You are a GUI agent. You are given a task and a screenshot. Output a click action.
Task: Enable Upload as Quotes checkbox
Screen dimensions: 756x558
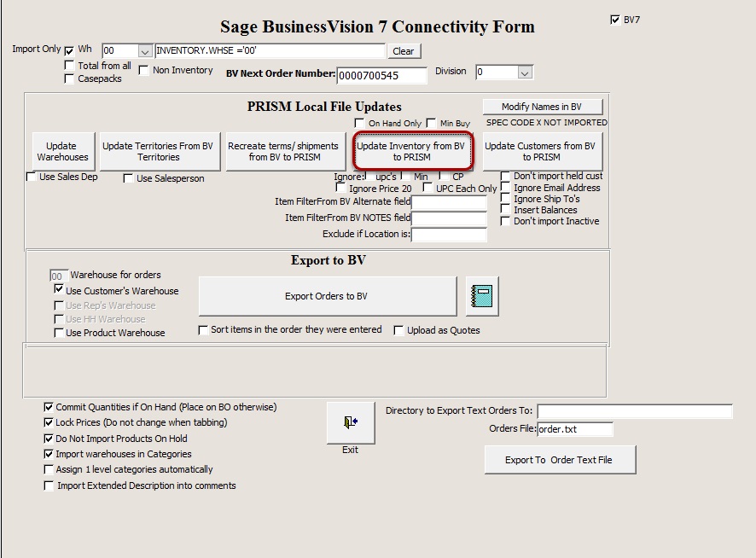coord(398,330)
